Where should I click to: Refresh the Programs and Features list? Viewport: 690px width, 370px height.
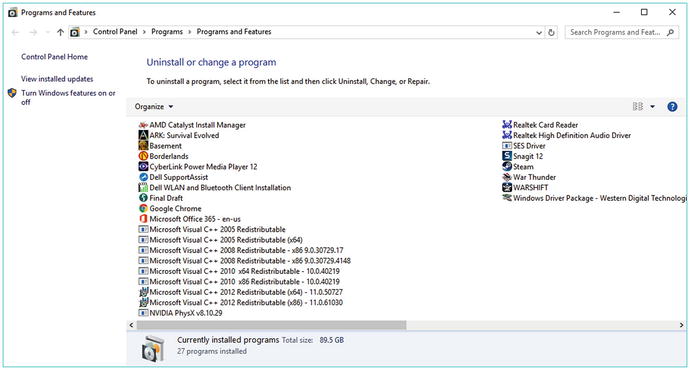(x=551, y=32)
